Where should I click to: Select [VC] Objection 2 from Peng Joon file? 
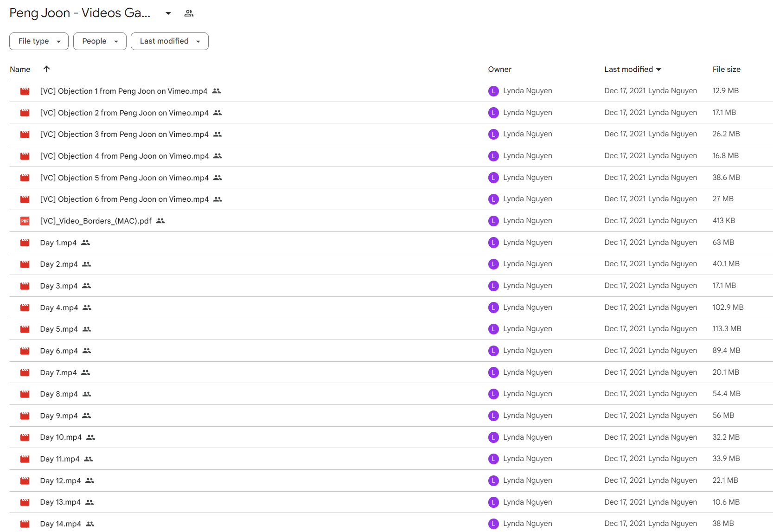124,113
